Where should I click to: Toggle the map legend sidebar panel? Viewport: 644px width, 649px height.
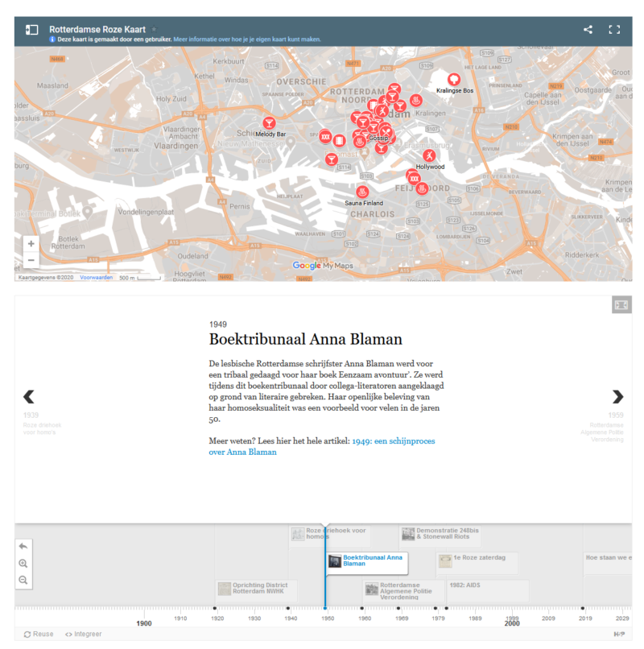coord(32,30)
